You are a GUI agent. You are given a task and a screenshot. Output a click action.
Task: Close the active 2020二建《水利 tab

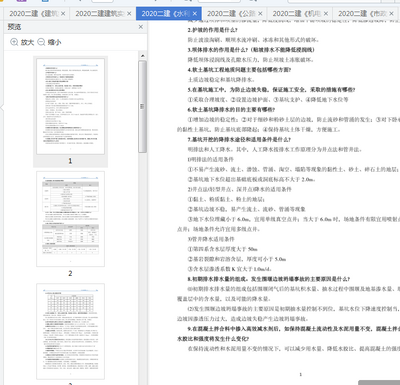click(195, 14)
